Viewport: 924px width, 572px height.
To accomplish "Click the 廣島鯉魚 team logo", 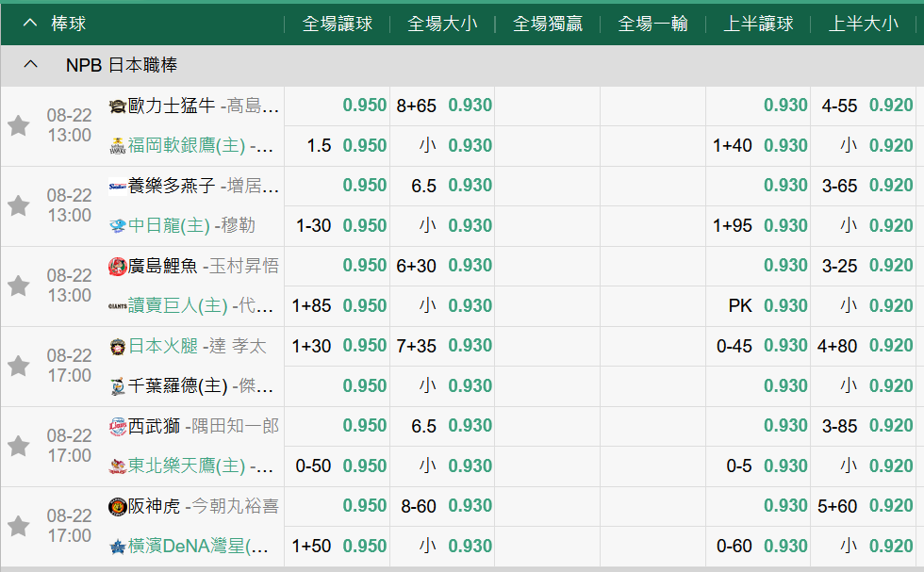I will coord(118,267).
